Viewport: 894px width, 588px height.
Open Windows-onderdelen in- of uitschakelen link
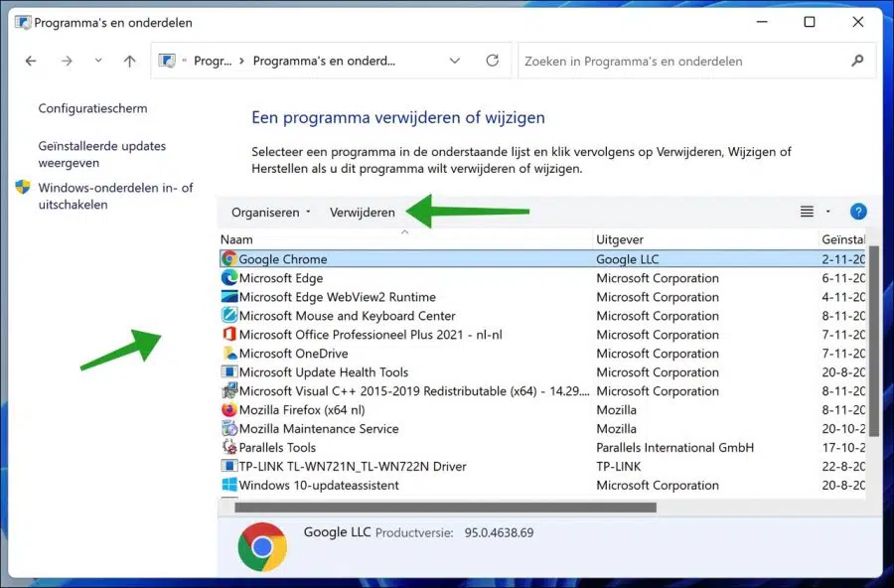tap(116, 196)
